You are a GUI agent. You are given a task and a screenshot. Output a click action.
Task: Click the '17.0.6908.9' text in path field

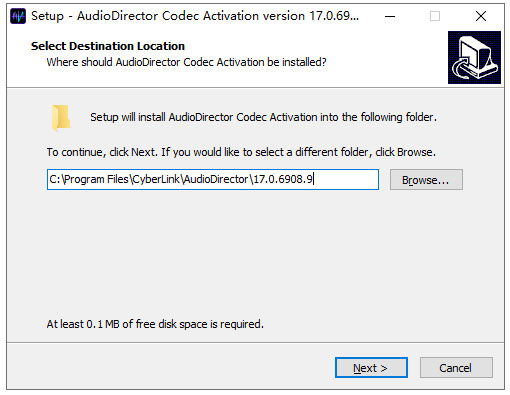[283, 179]
